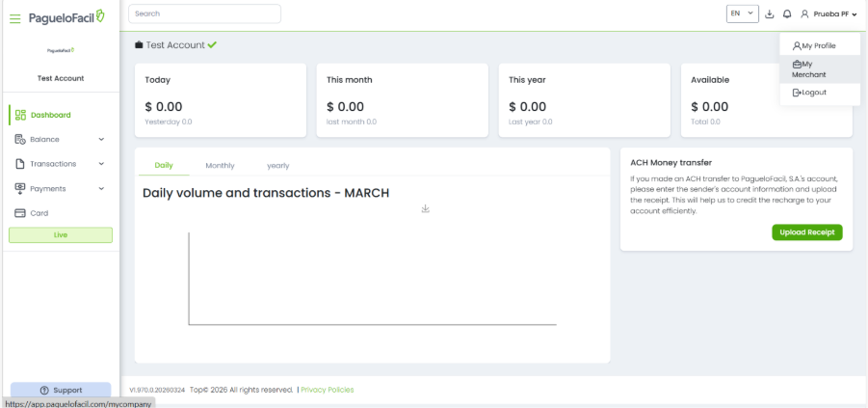Switch to the yearly tab

277,166
